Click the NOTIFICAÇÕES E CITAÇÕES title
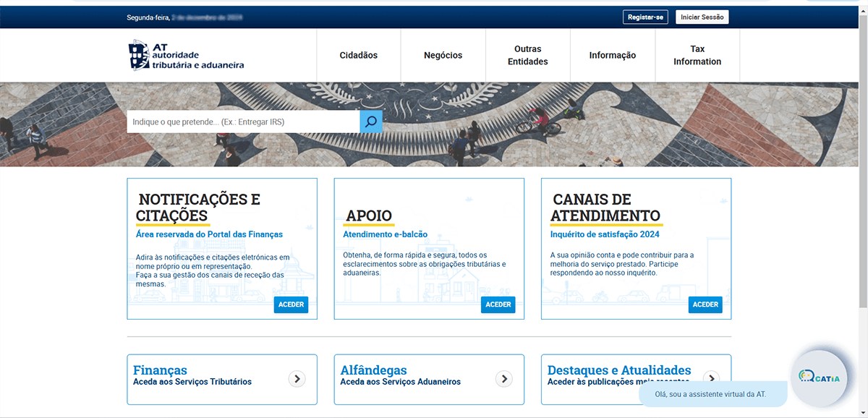 pos(198,208)
